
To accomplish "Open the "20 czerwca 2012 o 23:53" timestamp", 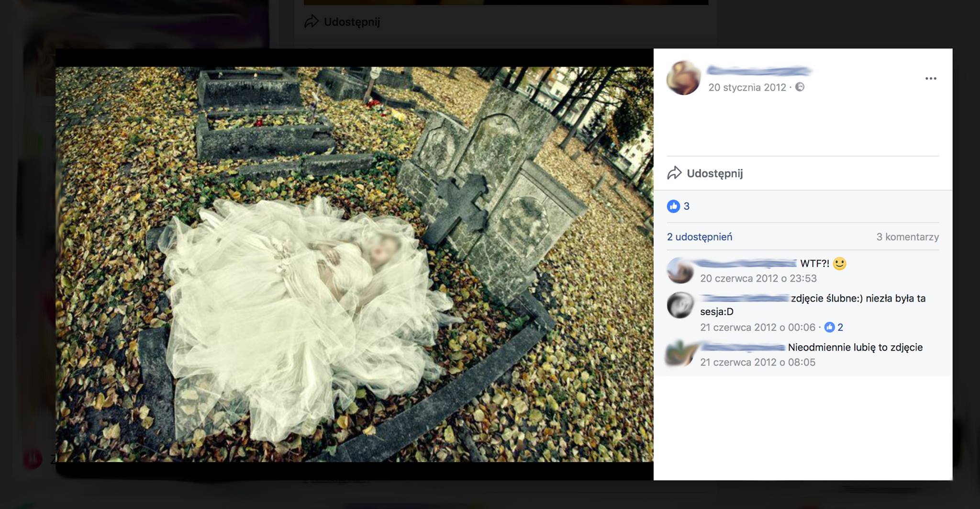I will (758, 279).
